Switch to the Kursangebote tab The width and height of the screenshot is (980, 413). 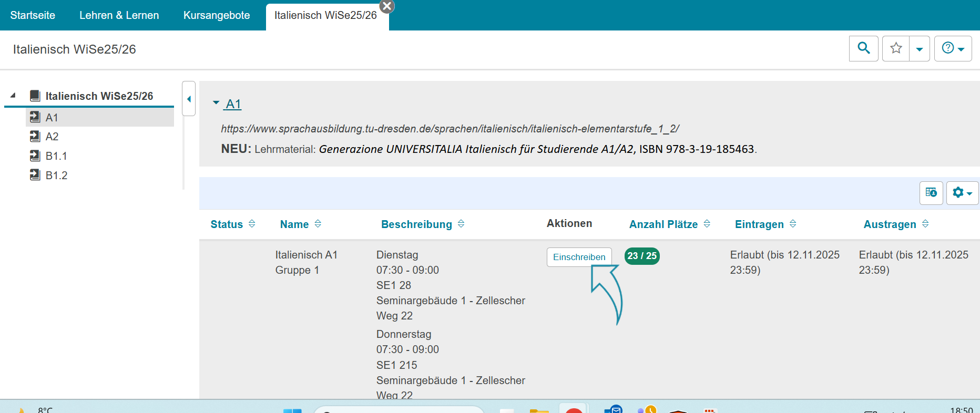point(217,15)
